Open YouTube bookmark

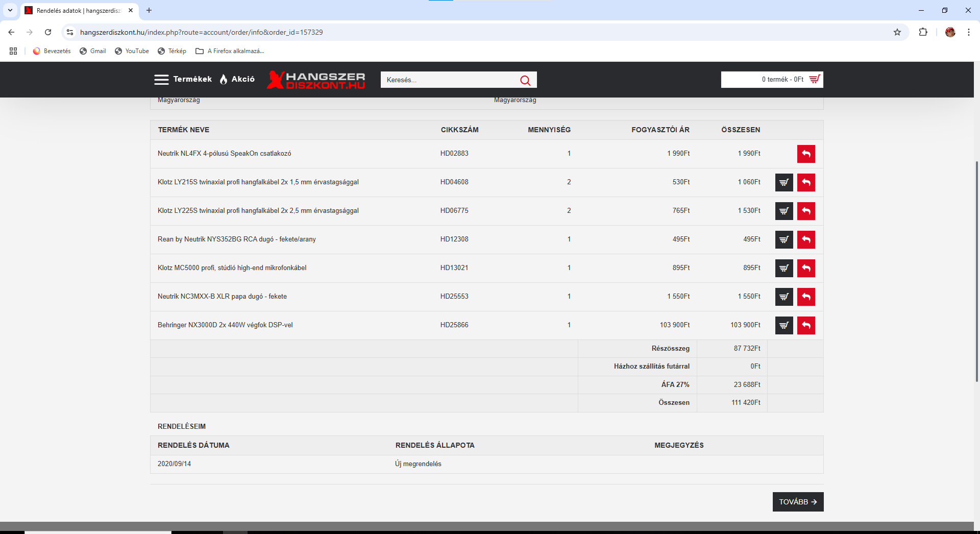click(x=132, y=51)
